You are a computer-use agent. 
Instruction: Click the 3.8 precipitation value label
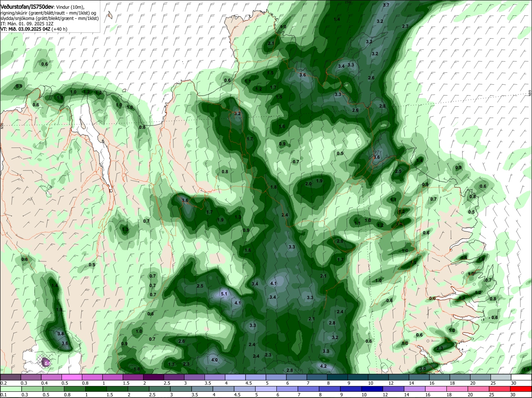point(60,334)
